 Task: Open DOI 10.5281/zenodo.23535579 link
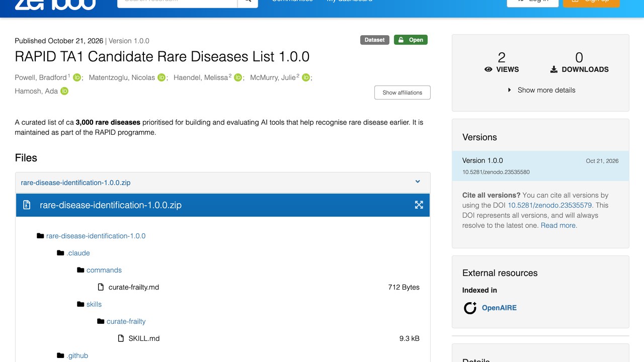(x=550, y=205)
